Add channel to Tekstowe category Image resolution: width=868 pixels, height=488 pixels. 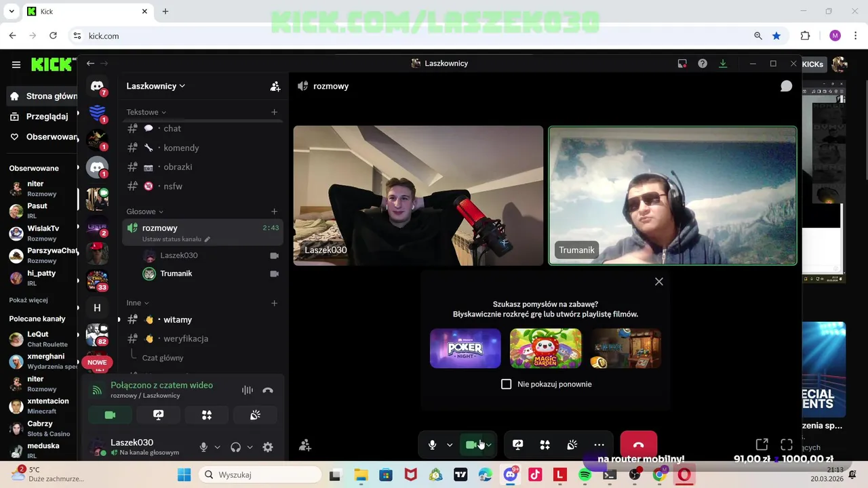(274, 112)
